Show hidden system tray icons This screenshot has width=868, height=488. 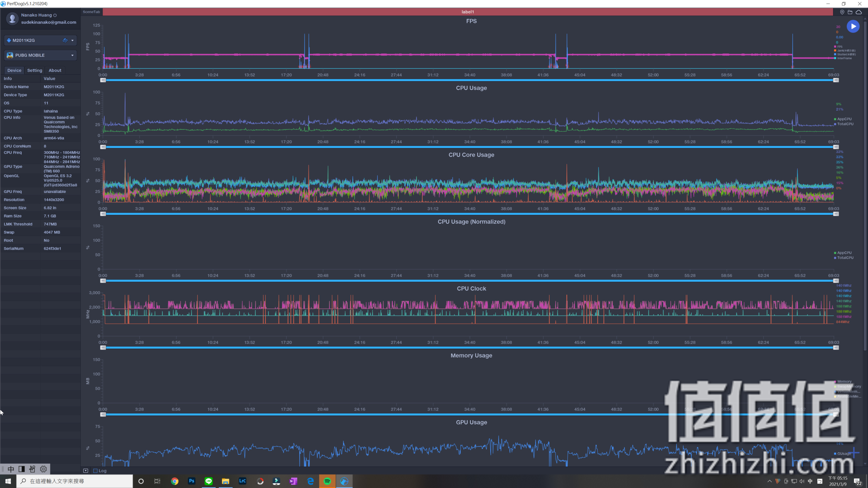[769, 481]
